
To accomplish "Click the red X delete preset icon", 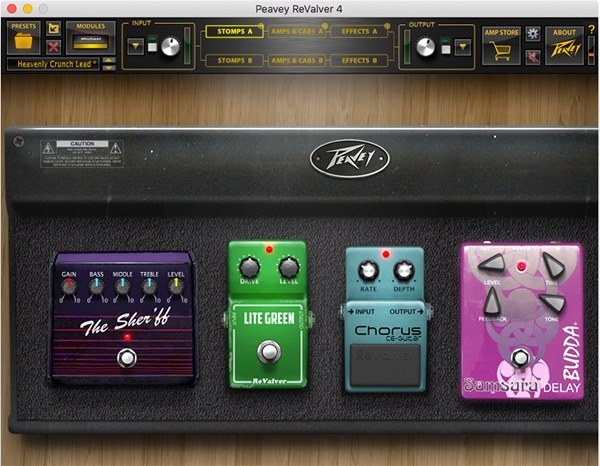I will click(54, 47).
